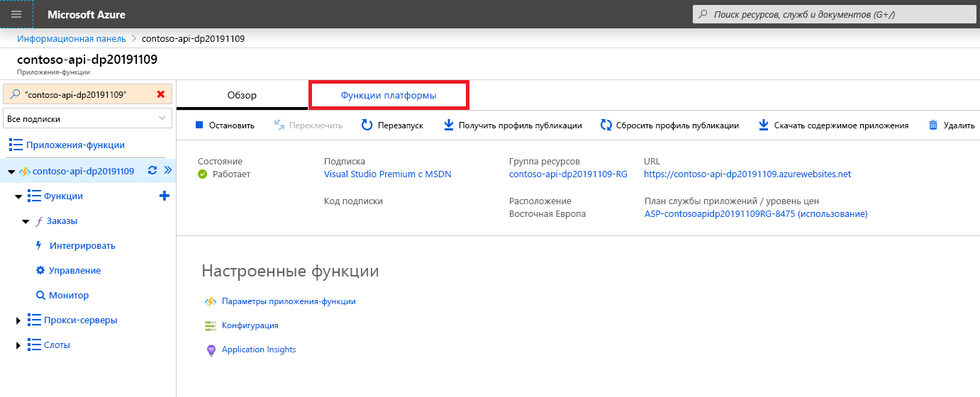The image size is (980, 397).
Task: Click the swap icon next to Переключить
Action: 279,125
